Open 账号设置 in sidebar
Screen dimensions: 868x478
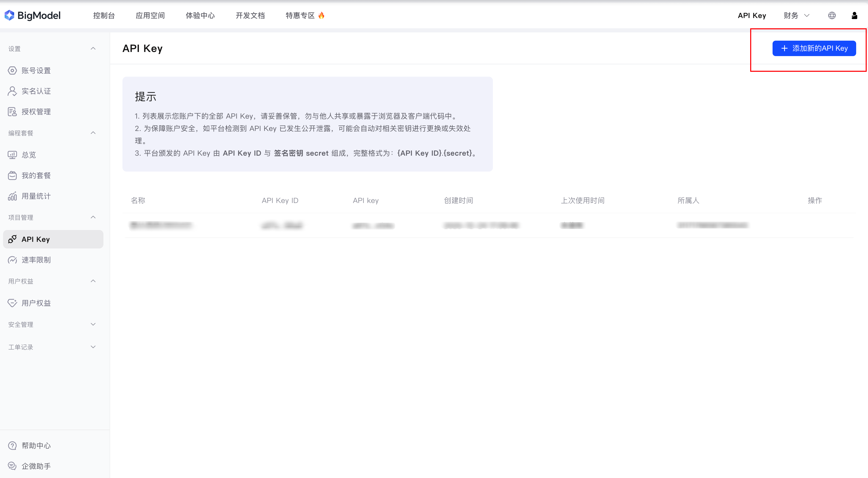[x=36, y=70]
